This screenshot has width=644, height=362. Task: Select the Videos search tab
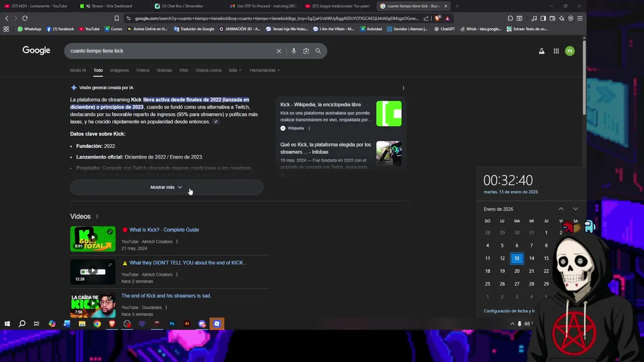143,70
